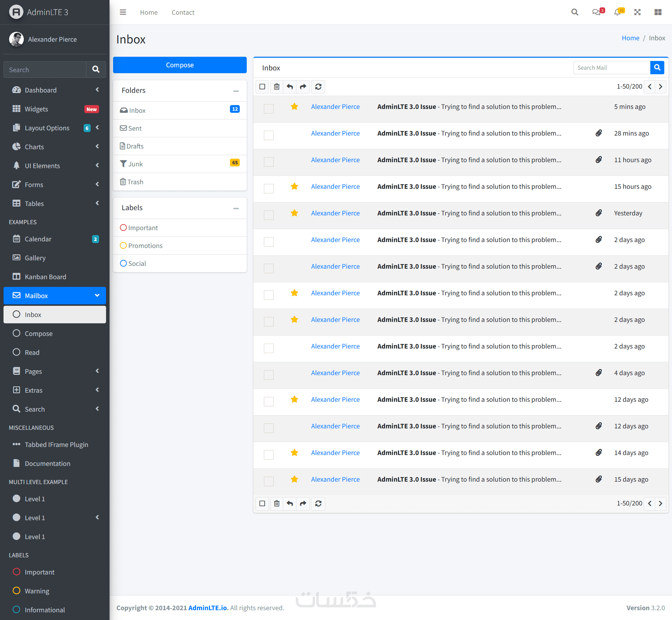Screen dimensions: 672x620
Task: Open the AdminLTE.io footer link
Action: point(208,608)
